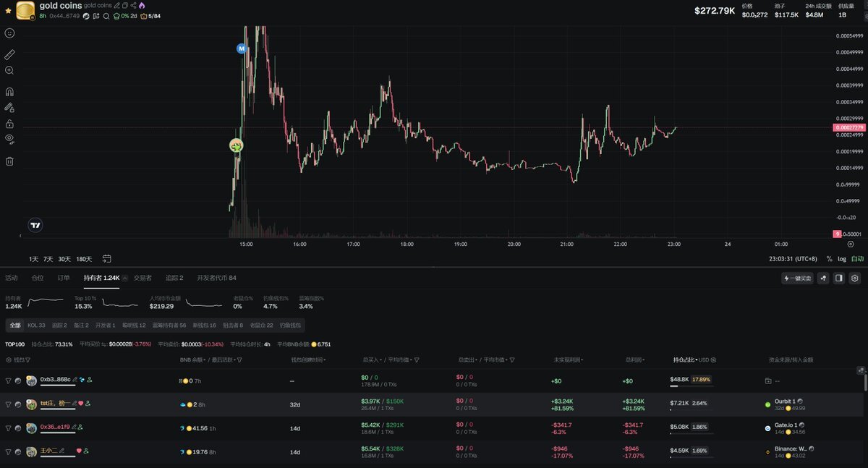Set chart range to 30天

(65, 259)
